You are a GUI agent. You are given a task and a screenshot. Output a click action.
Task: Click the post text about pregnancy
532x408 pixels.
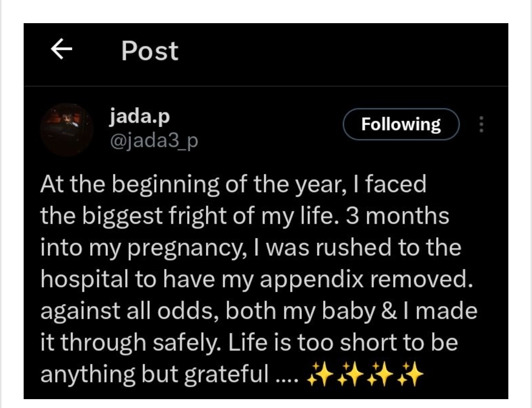point(259,279)
